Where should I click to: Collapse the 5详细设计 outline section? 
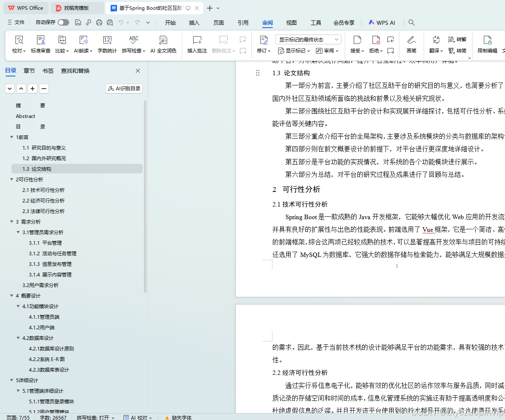[x=11, y=380]
